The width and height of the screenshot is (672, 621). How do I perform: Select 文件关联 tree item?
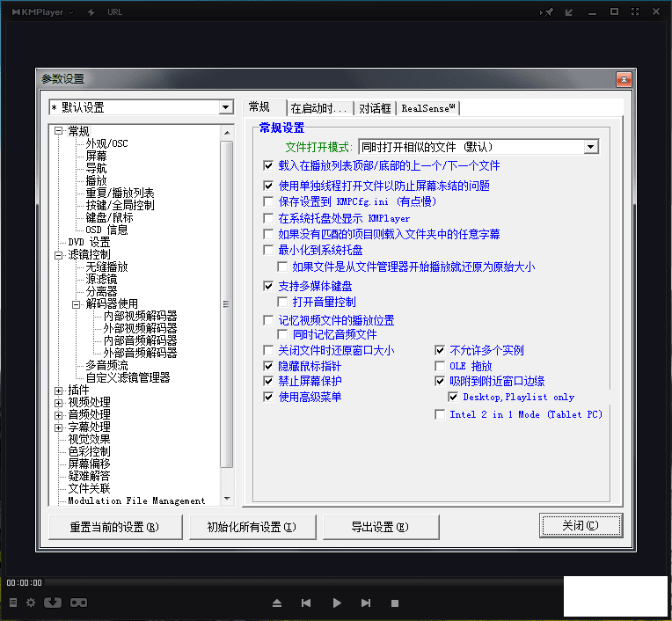89,488
